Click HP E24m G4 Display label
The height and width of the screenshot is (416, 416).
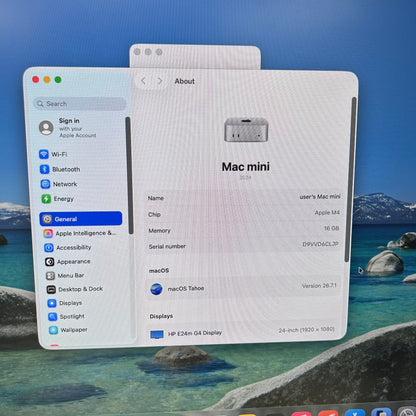[195, 333]
